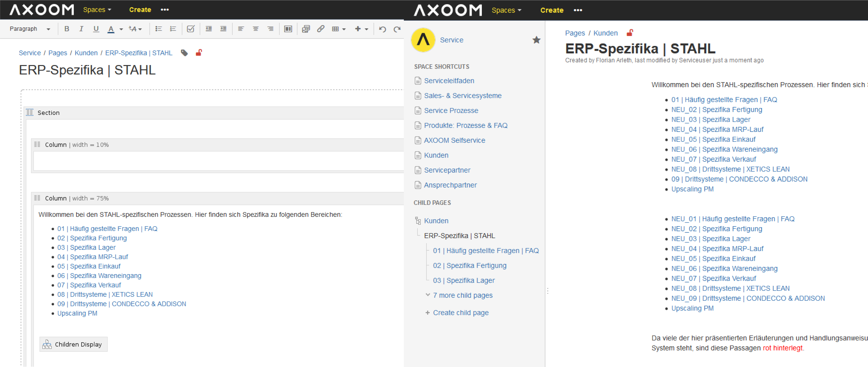Click the red restrictions lock in editor
The image size is (868, 367).
point(199,53)
